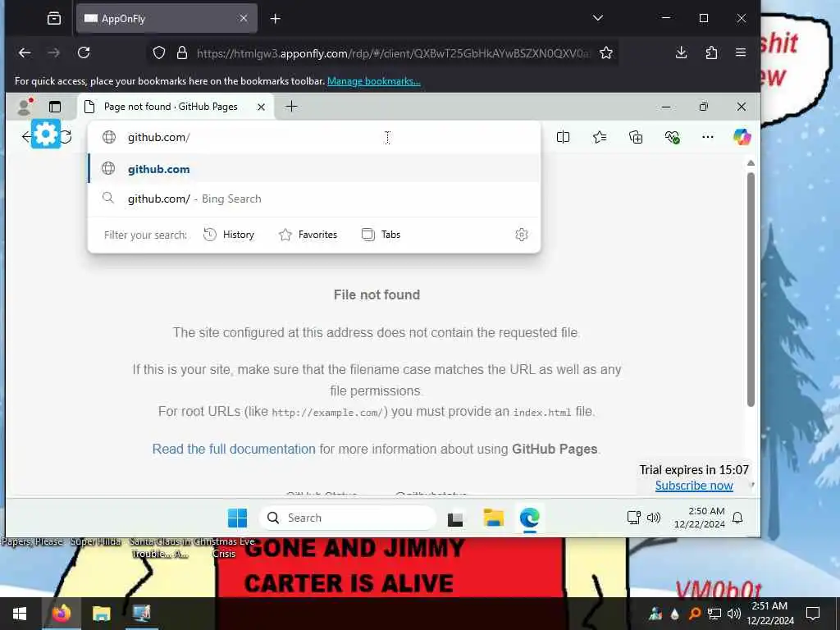View site padlock security info
This screenshot has width=840, height=630.
point(182,53)
